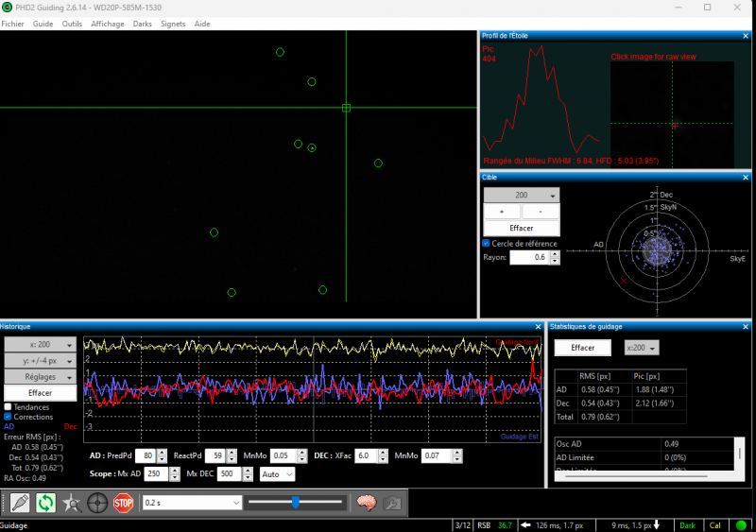
Task: Open the Guide menu
Action: coord(43,24)
